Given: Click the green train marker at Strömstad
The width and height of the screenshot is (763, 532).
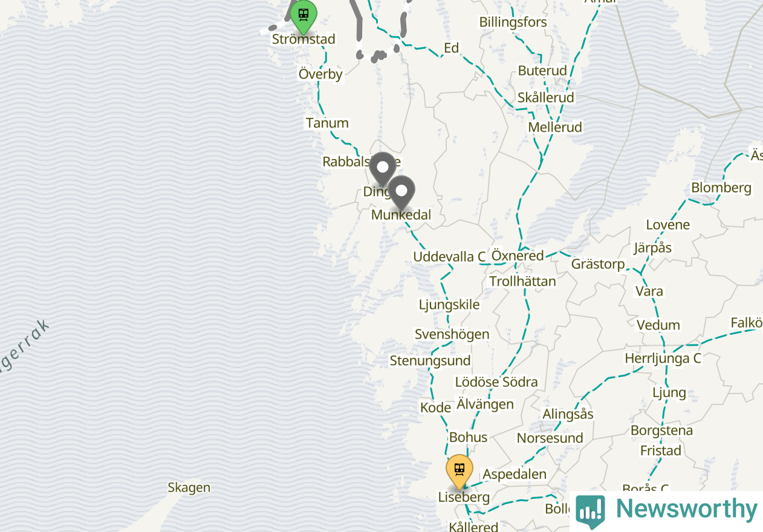Looking at the screenshot, I should click(304, 15).
